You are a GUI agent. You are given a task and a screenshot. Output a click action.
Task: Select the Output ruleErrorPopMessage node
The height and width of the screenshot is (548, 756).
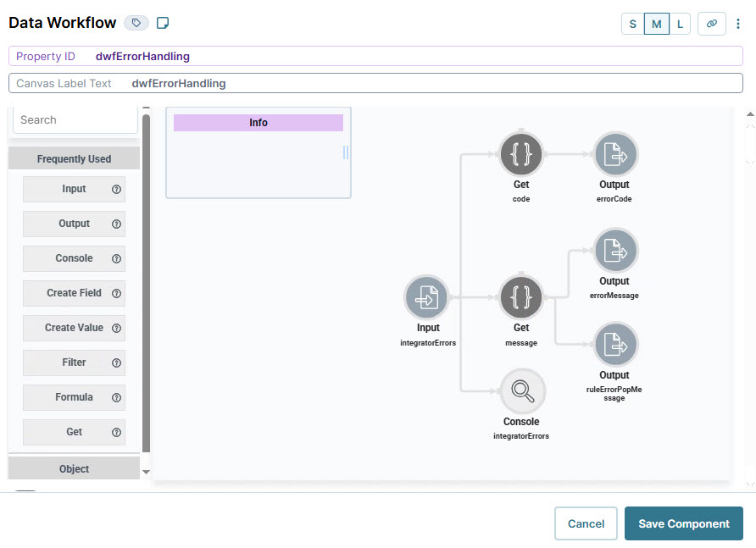coord(614,345)
